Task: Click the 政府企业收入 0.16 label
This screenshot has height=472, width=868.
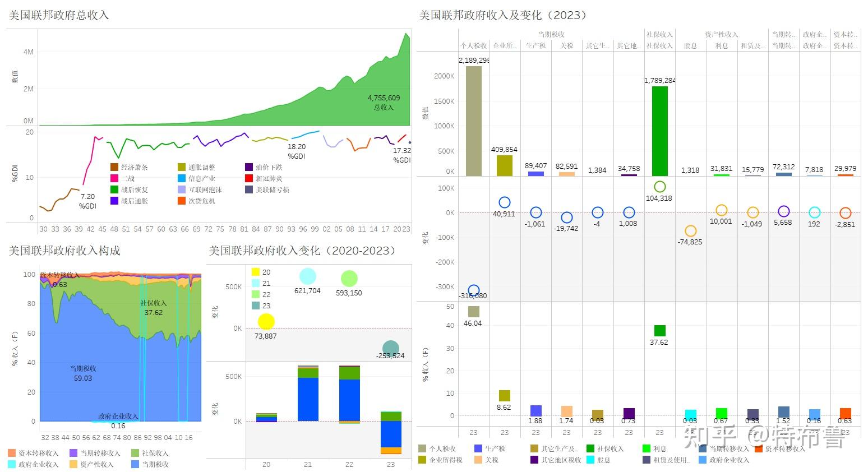Action: 118,421
